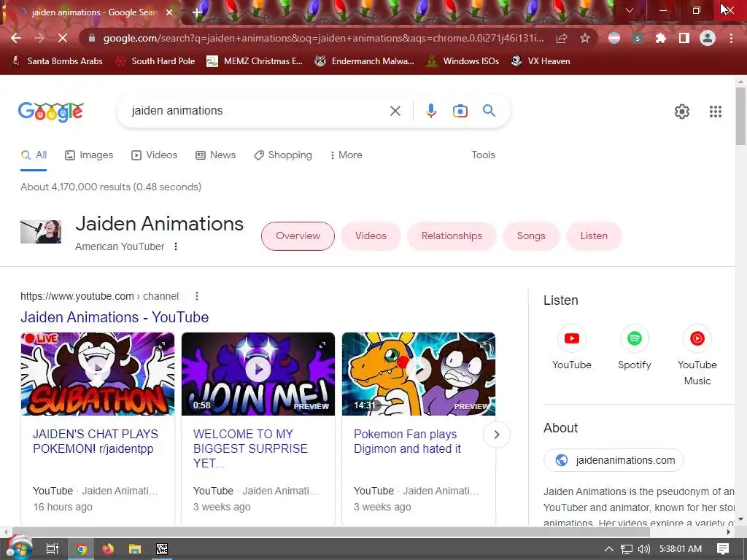Image resolution: width=747 pixels, height=560 pixels.
Task: Listen on YouTube Music icon
Action: click(x=697, y=338)
